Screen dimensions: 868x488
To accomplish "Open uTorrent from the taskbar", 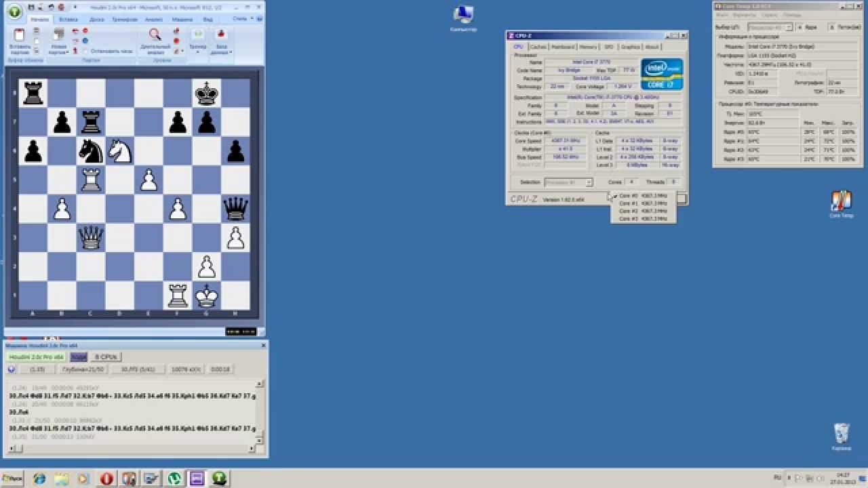I will click(x=174, y=479).
